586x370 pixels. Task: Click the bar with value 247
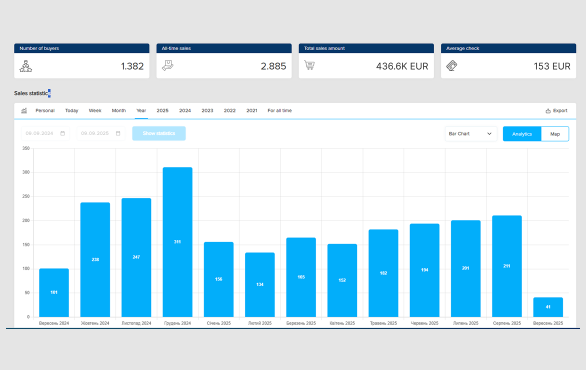point(136,258)
